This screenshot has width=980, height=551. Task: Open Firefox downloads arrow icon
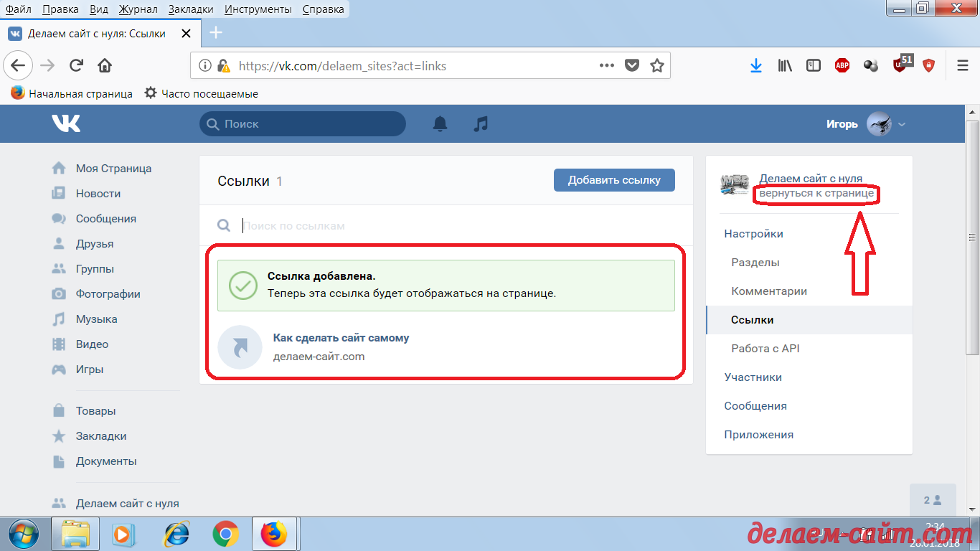(x=755, y=66)
